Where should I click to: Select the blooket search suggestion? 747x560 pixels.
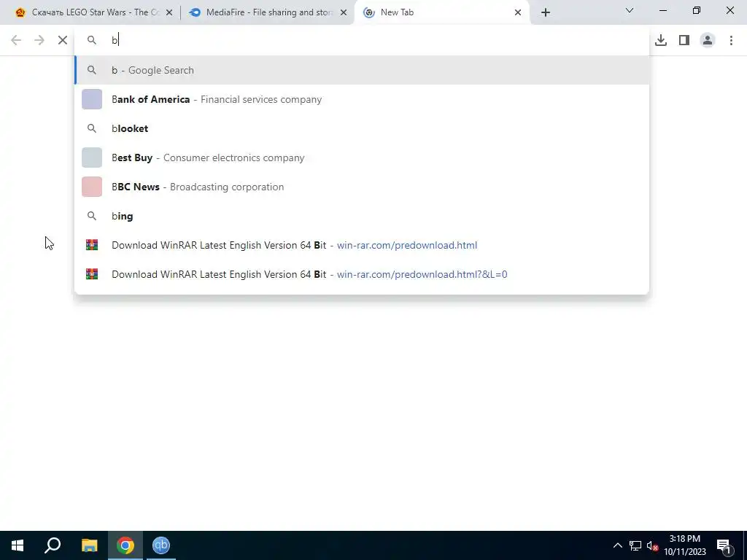coord(362,128)
